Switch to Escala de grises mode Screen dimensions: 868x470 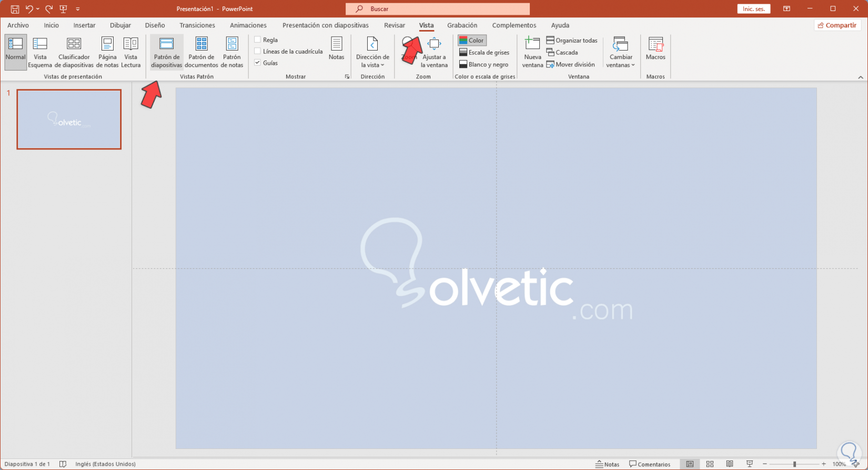pyautogui.click(x=484, y=53)
